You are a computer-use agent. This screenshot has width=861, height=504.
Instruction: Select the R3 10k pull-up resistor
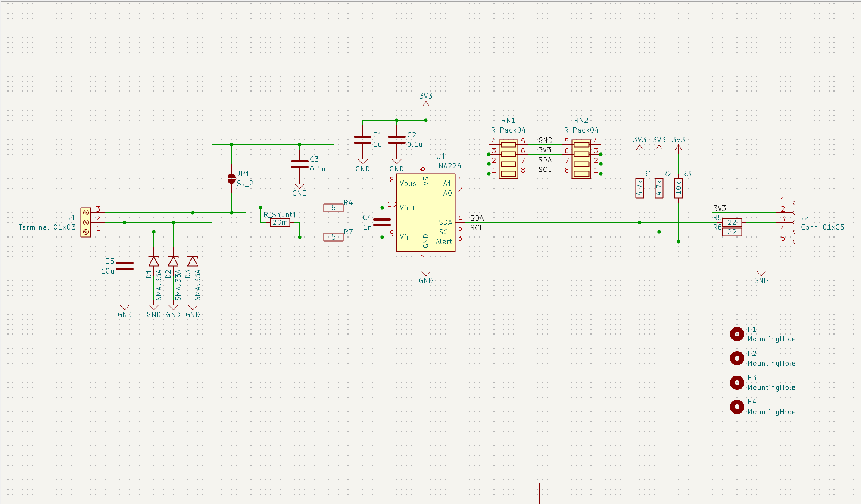tap(678, 188)
